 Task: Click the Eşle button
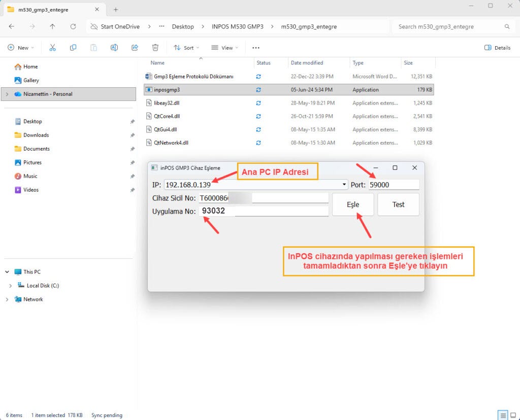[353, 204]
